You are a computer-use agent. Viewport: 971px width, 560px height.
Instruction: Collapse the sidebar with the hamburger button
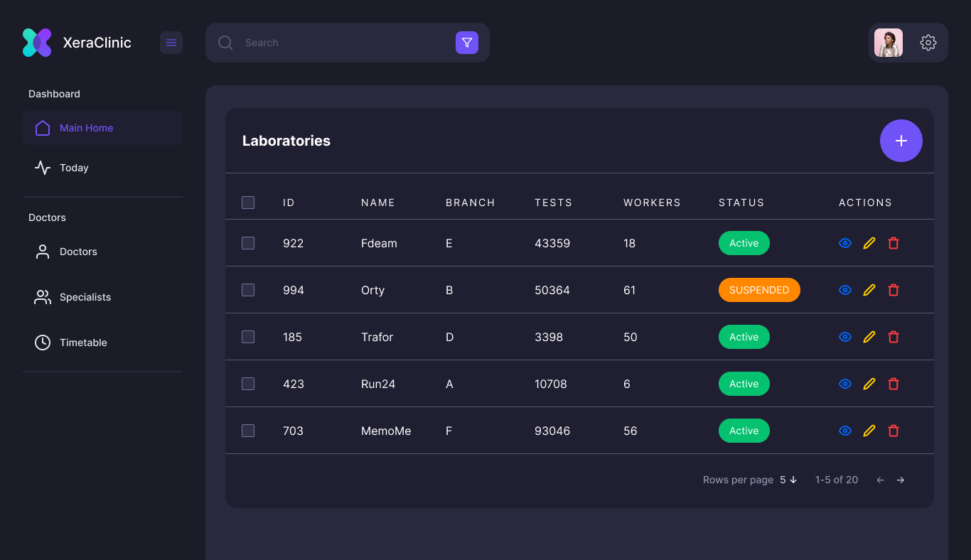point(171,43)
